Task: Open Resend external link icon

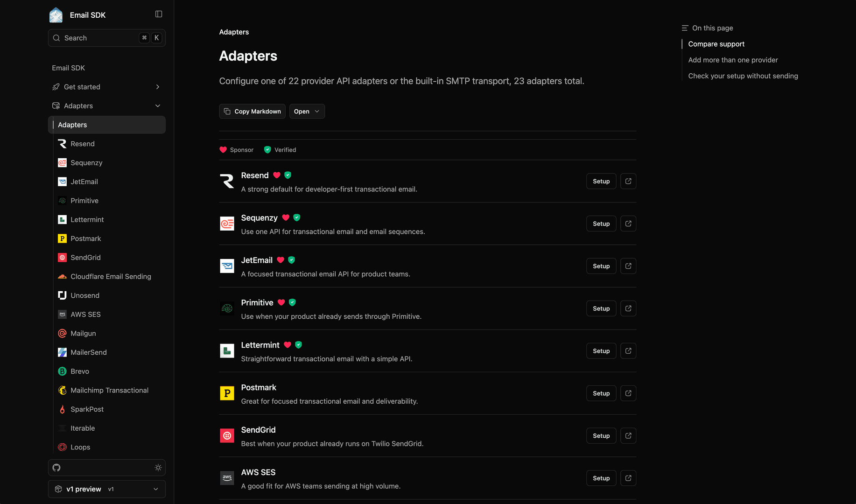Action: [x=628, y=181]
